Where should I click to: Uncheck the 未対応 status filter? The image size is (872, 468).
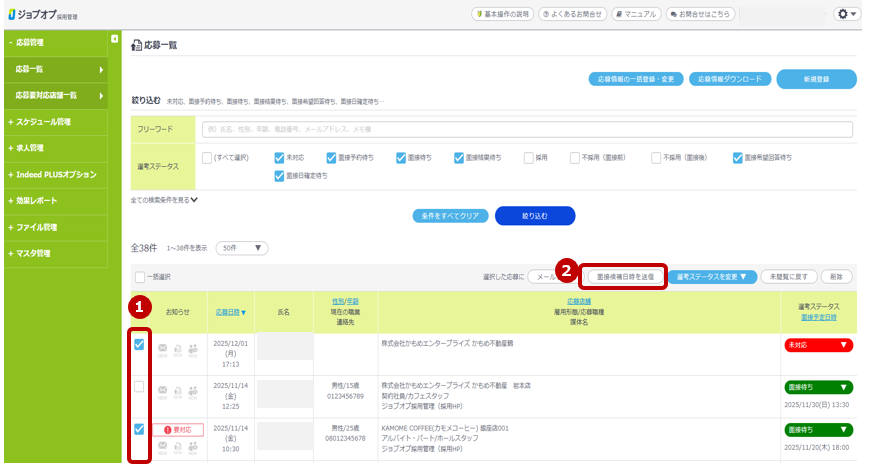(x=280, y=157)
